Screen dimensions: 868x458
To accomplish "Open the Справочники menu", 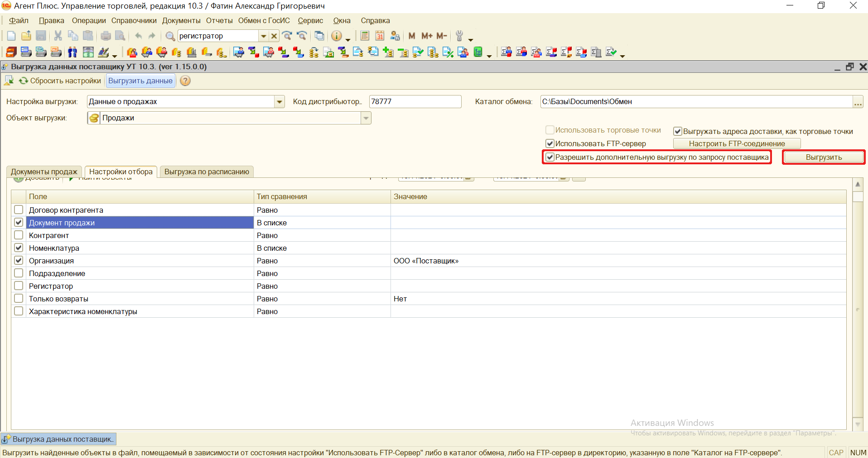I will click(x=134, y=20).
